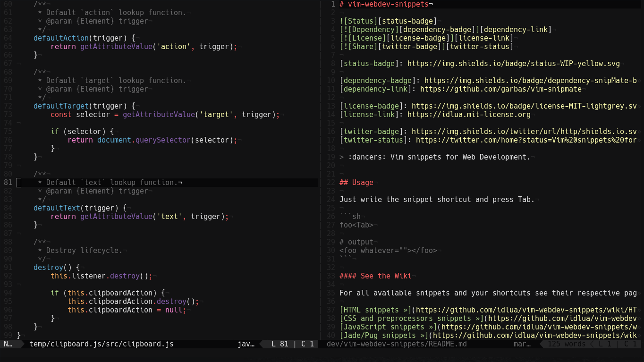Click the null keyword on line 96
Screen dimensions: 644x362
[174, 310]
